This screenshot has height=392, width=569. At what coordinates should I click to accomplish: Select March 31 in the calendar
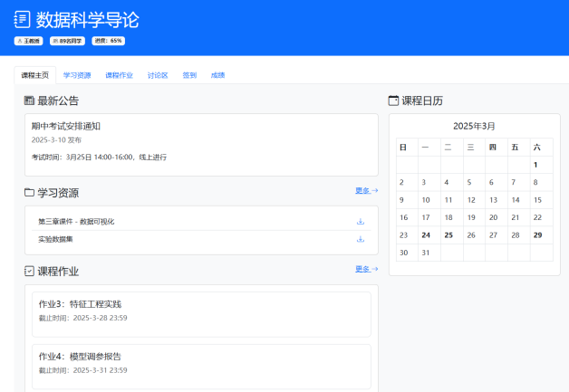[x=429, y=253]
